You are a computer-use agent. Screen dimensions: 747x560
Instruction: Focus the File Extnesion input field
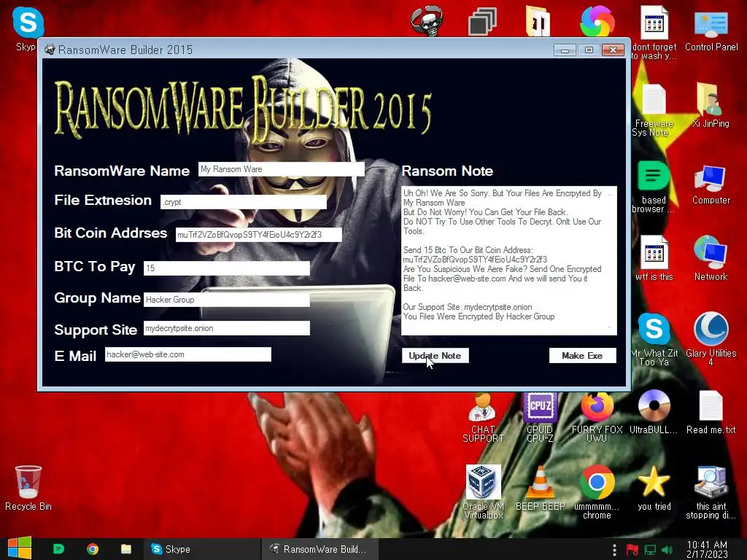[244, 202]
